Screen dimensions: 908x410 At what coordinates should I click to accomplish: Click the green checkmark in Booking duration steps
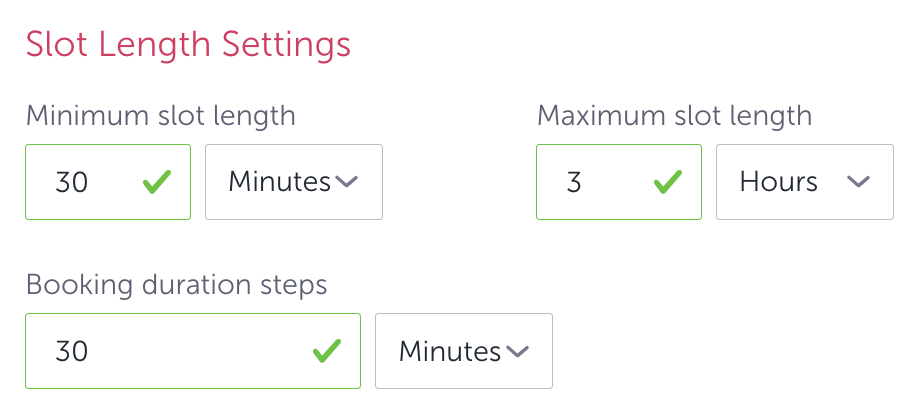[x=326, y=351]
